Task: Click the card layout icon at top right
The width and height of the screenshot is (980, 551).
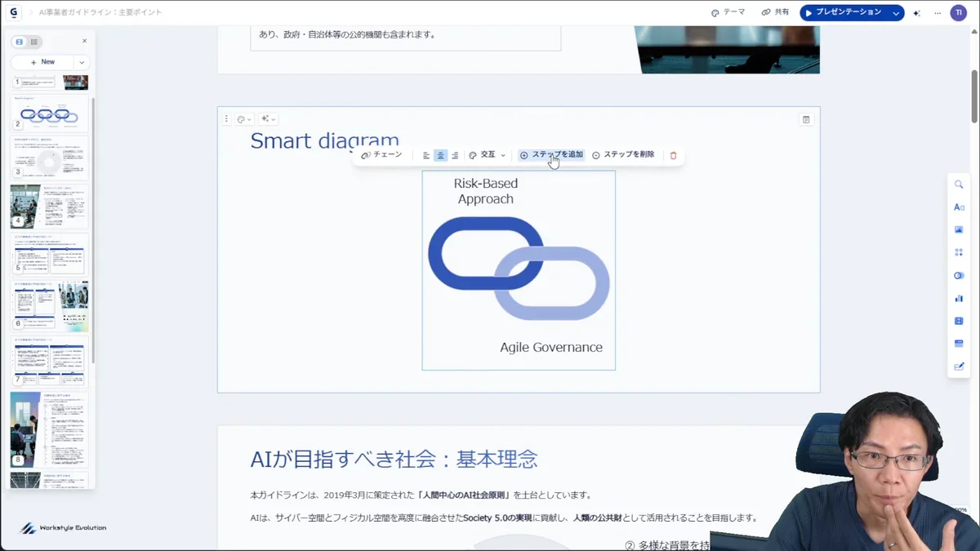Action: 806,120
